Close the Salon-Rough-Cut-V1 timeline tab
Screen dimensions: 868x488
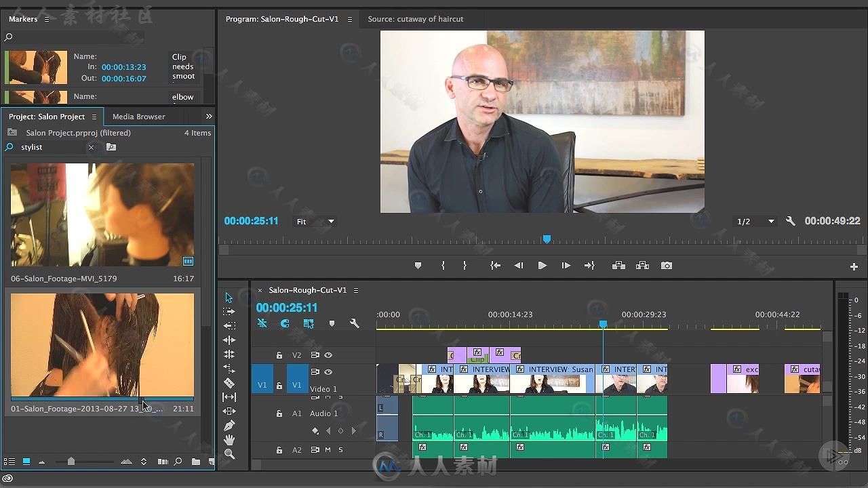click(260, 290)
